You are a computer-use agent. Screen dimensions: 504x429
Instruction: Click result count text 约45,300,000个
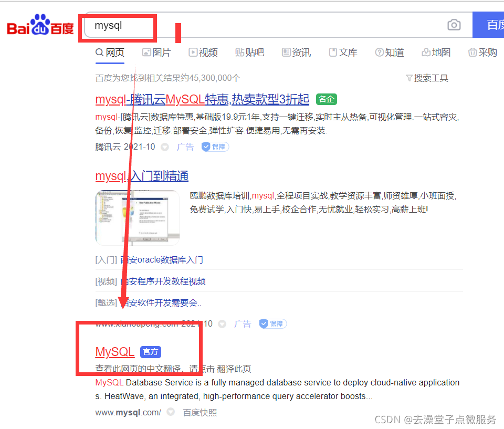tap(210, 78)
